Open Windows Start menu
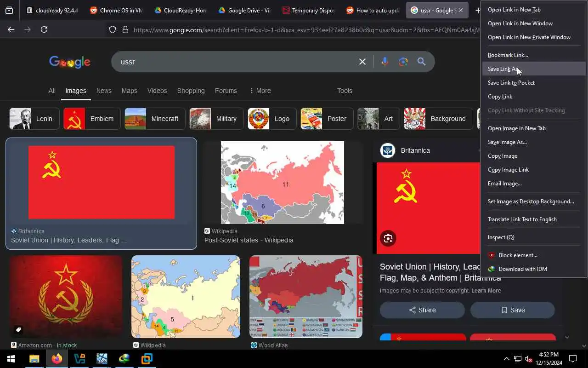The height and width of the screenshot is (368, 588). (x=11, y=359)
